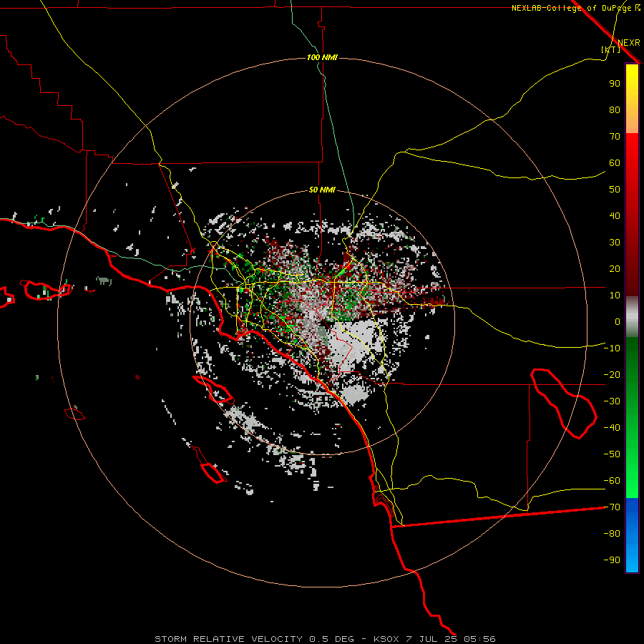Click the 7 JUL 25 date in bottom caption
Screen dimensions: 644x644
tap(431, 639)
